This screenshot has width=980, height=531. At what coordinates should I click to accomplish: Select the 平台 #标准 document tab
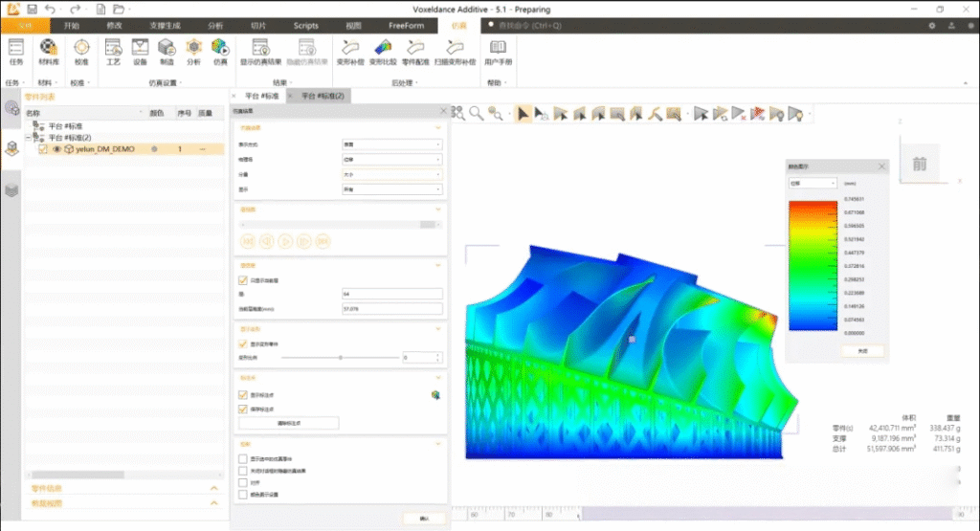[x=261, y=97]
